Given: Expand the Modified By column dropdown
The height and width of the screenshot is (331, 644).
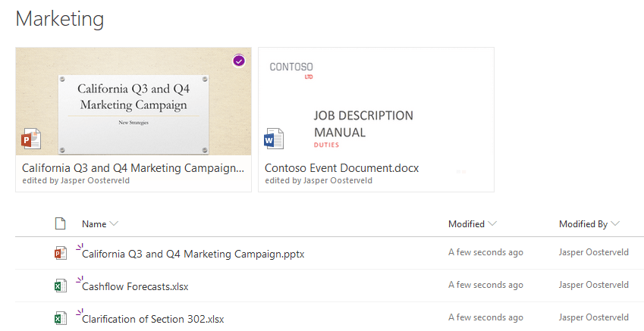Looking at the screenshot, I should click(x=615, y=223).
